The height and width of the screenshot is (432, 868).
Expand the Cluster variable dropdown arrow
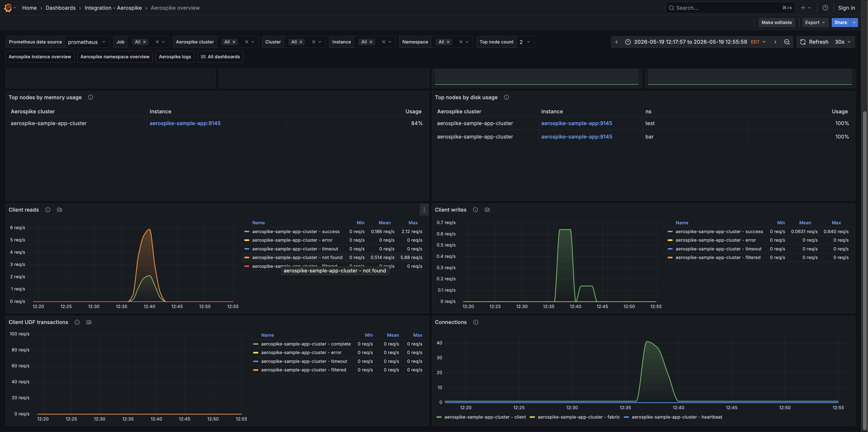point(320,42)
